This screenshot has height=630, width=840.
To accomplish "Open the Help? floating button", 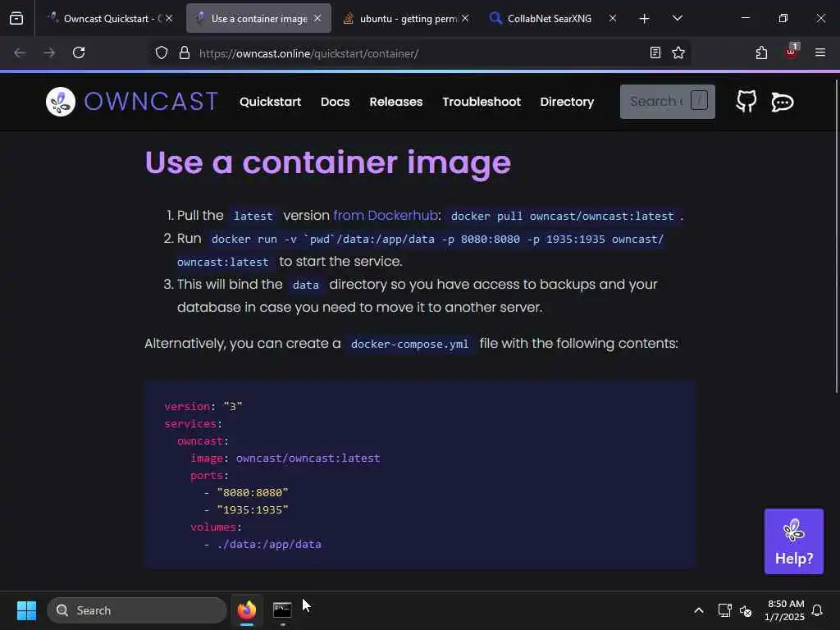I will (794, 541).
